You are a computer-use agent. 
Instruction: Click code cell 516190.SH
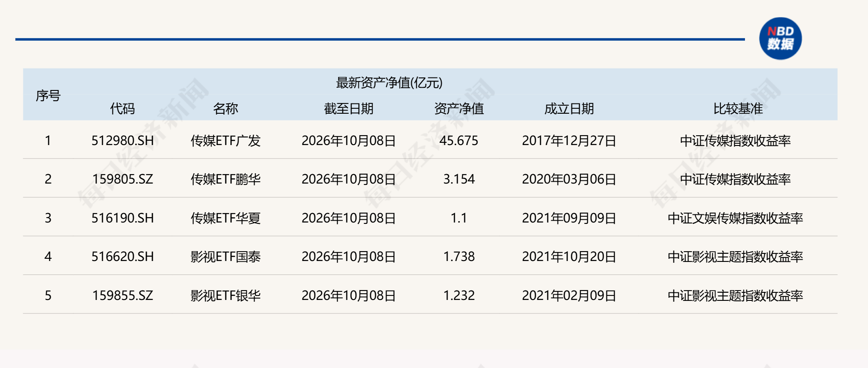(x=123, y=218)
